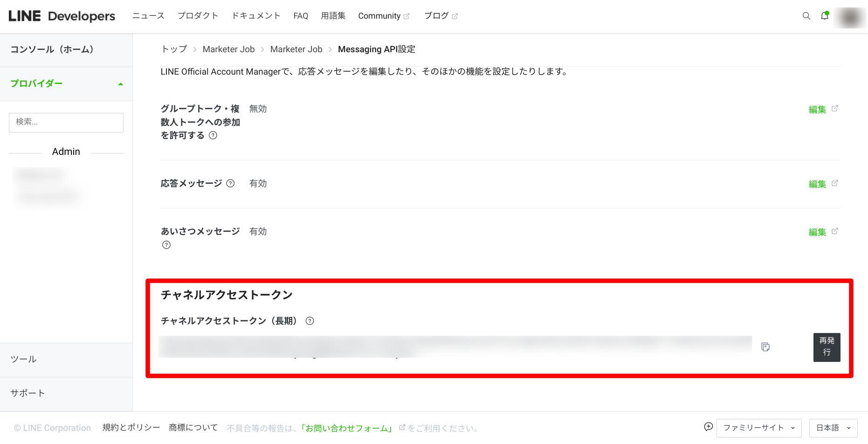
Task: Open the notifications bell icon
Action: pyautogui.click(x=825, y=15)
